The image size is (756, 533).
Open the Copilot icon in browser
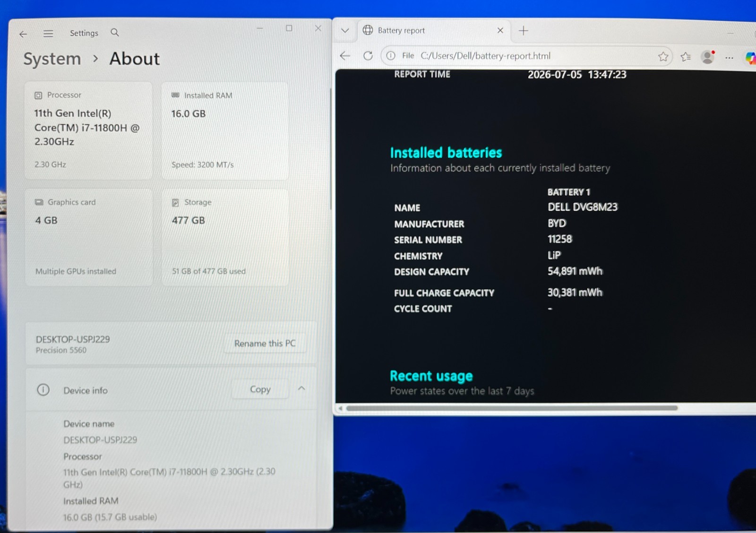click(x=750, y=58)
